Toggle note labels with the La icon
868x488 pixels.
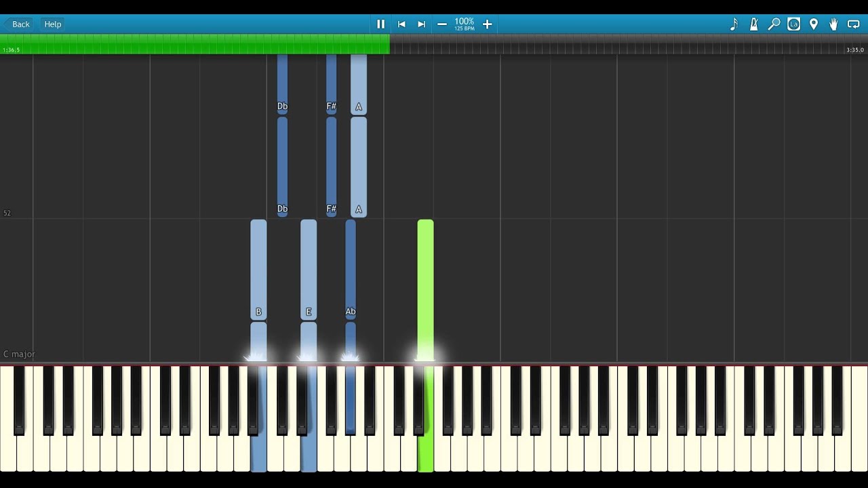click(793, 24)
